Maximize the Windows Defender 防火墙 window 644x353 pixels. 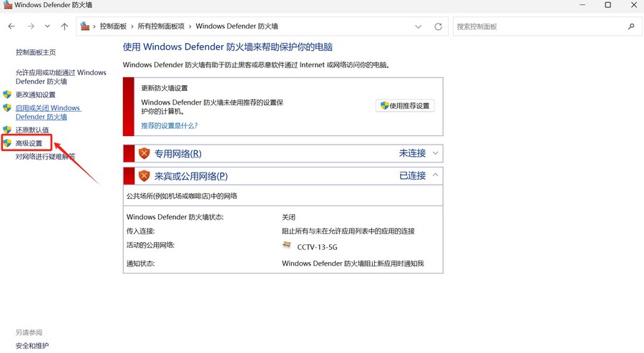[x=608, y=5]
